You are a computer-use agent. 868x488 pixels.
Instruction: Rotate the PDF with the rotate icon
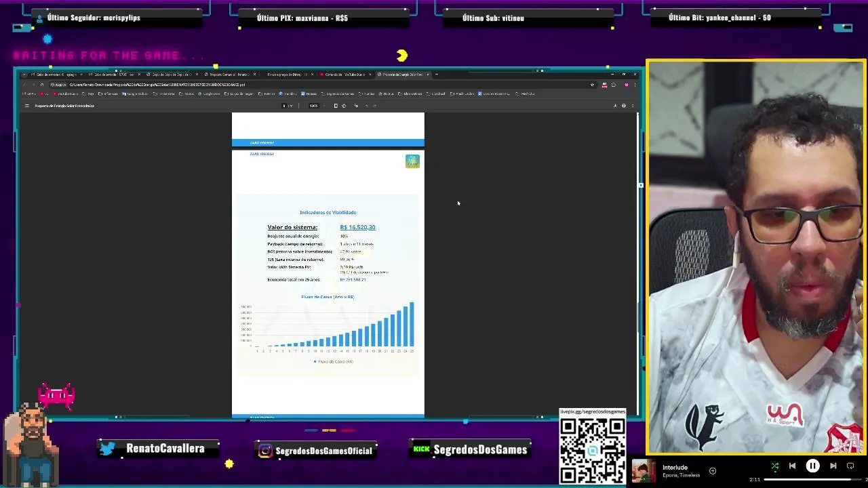[344, 106]
